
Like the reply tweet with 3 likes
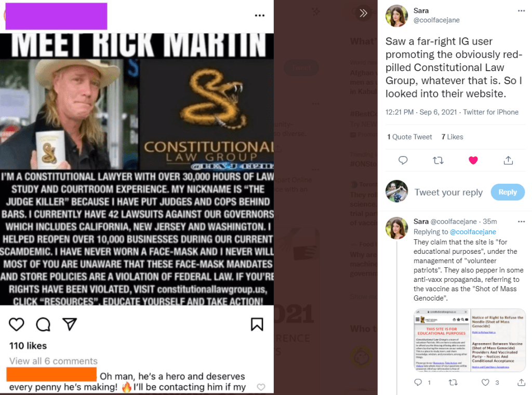(x=485, y=383)
